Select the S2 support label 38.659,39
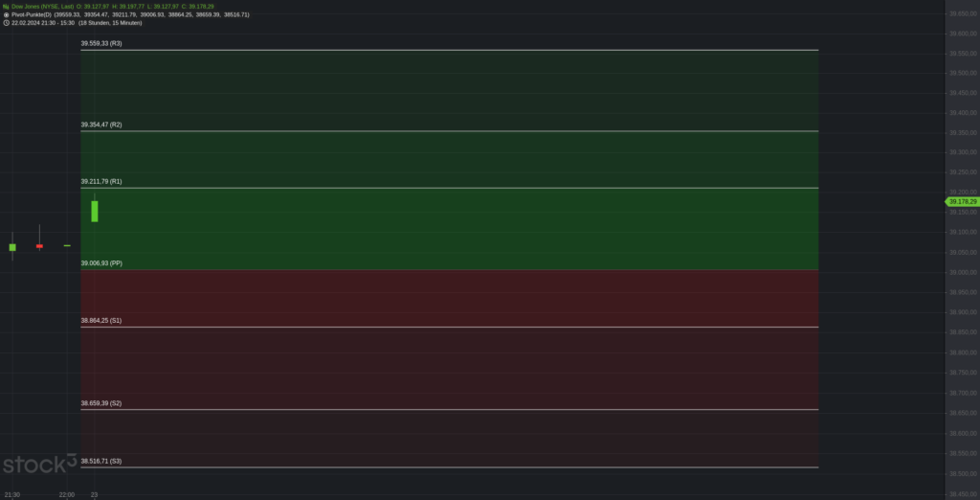Viewport: 980px width, 500px height. coord(101,403)
